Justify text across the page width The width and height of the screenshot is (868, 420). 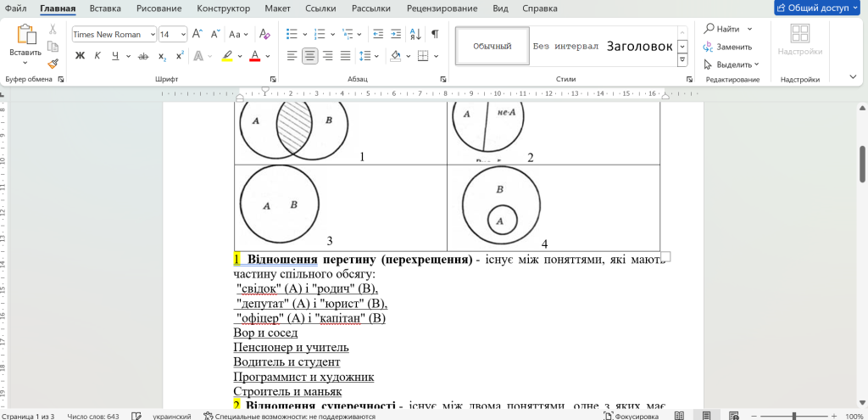(346, 57)
